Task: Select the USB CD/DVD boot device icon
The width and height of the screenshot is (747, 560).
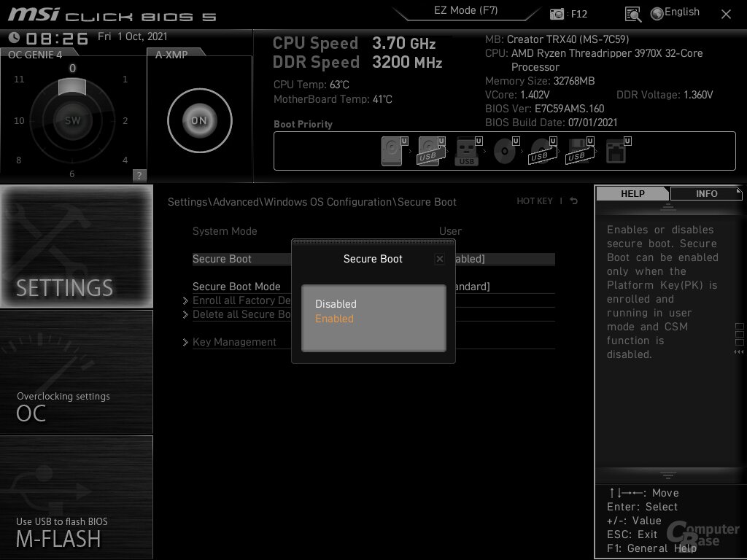Action: coord(543,151)
